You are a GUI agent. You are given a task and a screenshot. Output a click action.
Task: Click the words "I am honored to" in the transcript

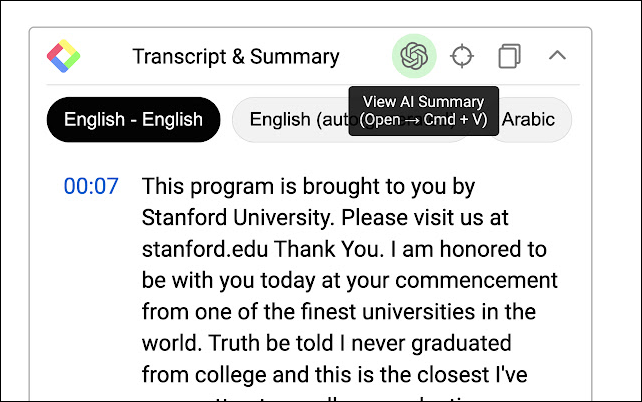(x=469, y=249)
